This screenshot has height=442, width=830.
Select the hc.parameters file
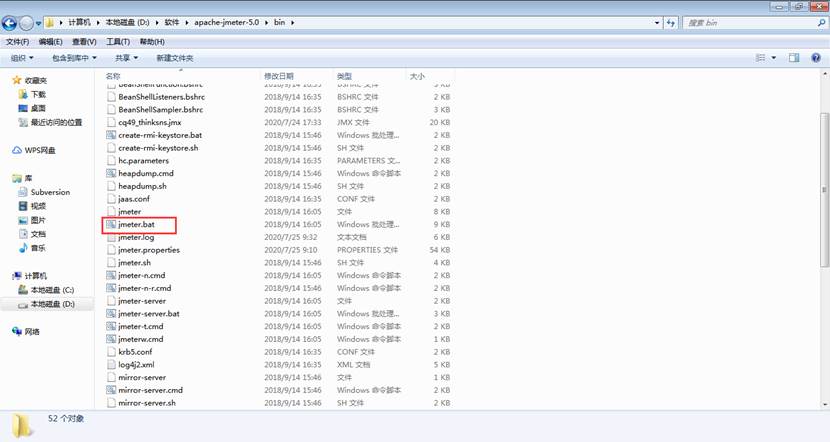[x=144, y=160]
